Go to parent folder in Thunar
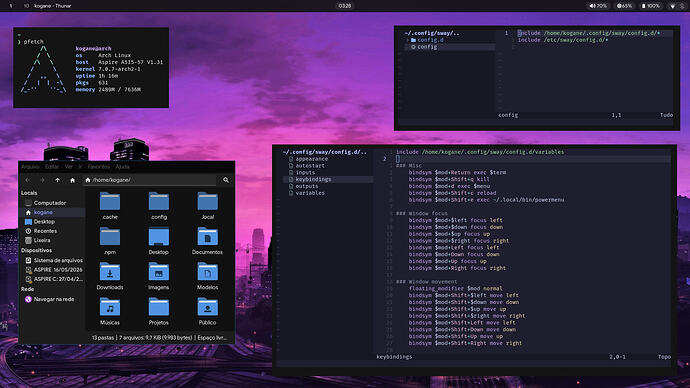The height and width of the screenshot is (388, 690). (58, 180)
